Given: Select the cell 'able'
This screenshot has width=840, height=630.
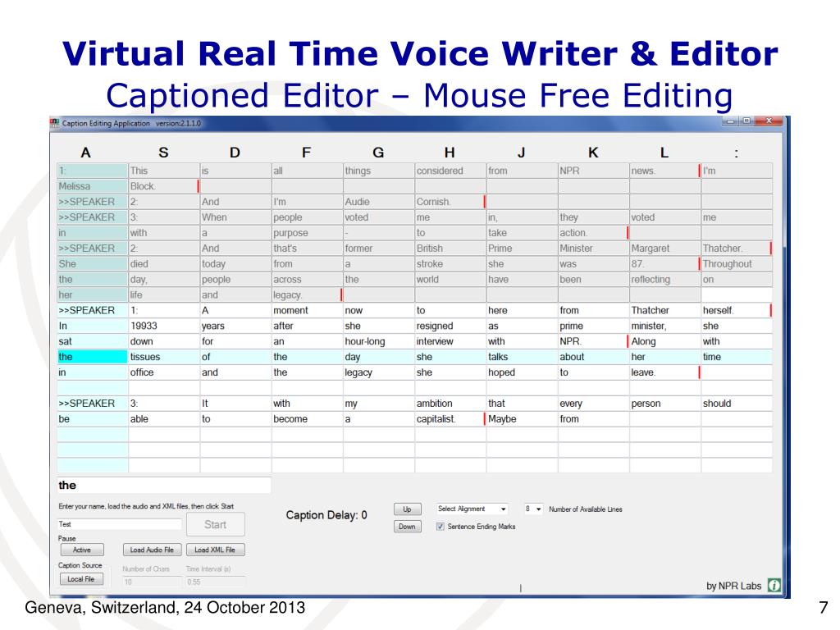Looking at the screenshot, I should [x=164, y=419].
